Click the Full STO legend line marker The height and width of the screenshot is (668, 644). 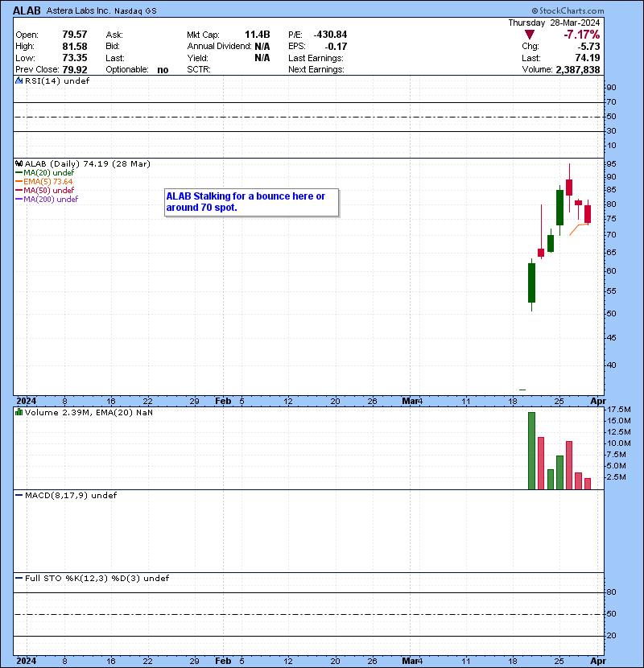point(19,578)
